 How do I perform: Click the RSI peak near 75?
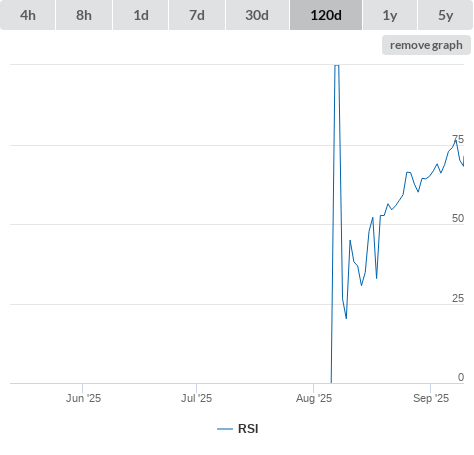[456, 140]
